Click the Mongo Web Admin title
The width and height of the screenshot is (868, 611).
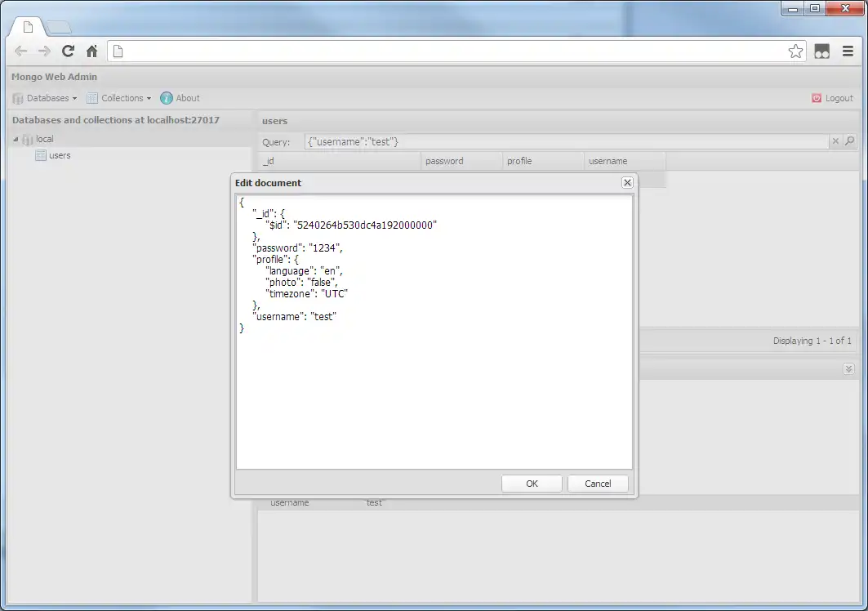tap(54, 77)
